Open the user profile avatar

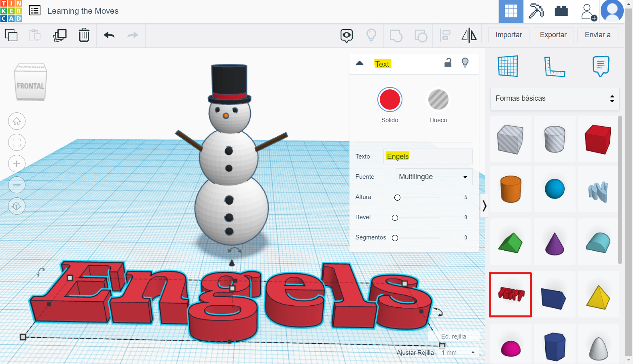click(x=612, y=11)
